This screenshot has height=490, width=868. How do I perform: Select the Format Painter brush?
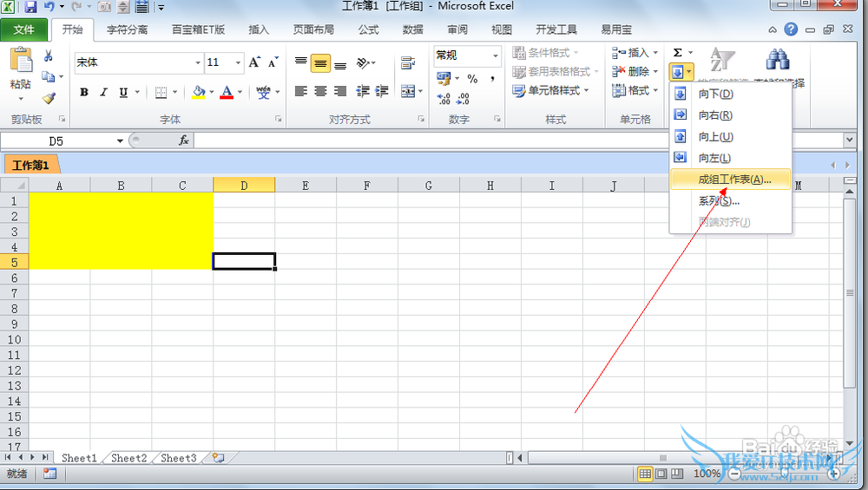coord(49,98)
